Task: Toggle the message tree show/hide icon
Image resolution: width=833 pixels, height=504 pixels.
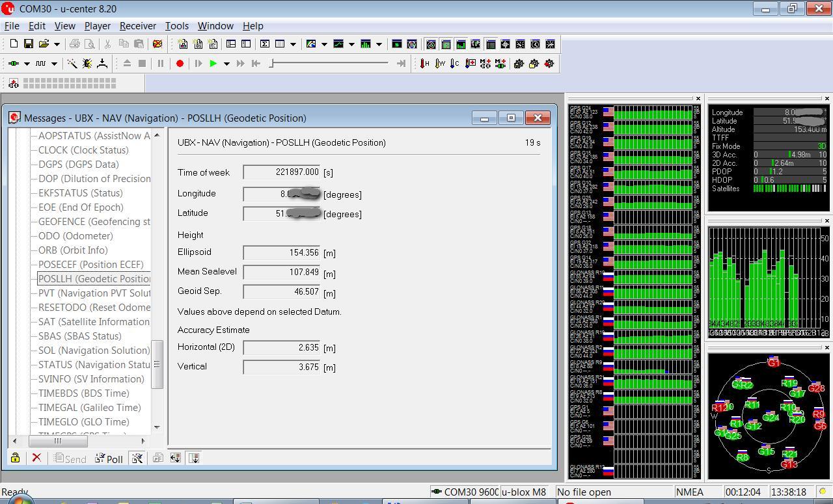Action: click(194, 458)
